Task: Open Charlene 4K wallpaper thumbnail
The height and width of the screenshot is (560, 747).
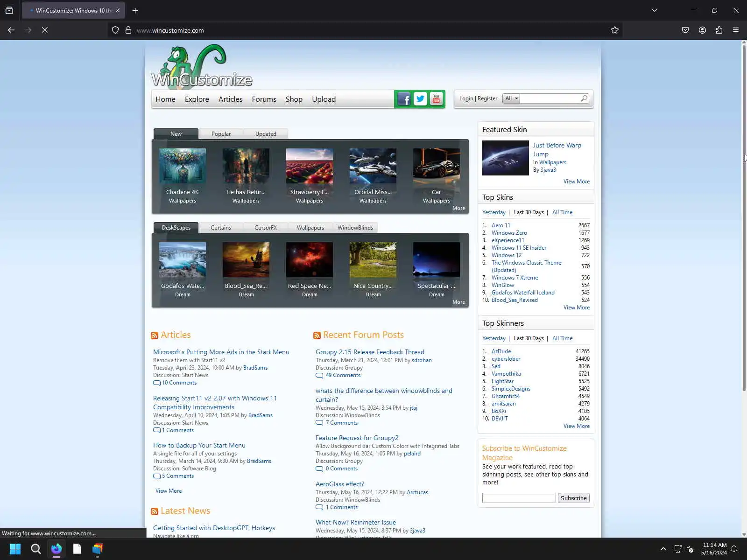Action: coord(183,166)
